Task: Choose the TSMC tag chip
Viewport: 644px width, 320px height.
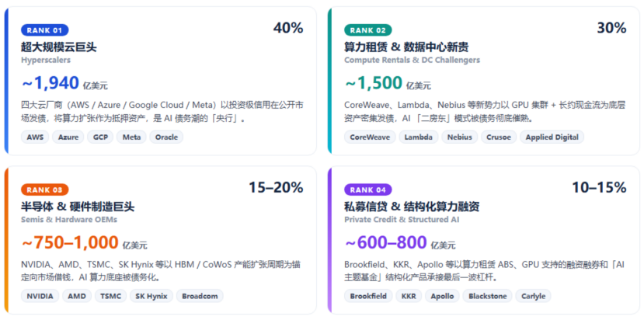Action: click(x=110, y=296)
